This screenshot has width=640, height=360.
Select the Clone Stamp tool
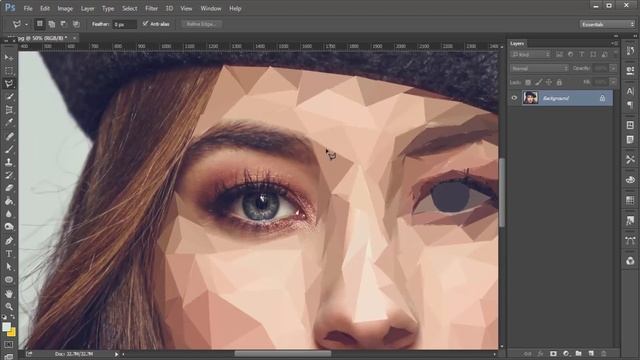pos(9,162)
